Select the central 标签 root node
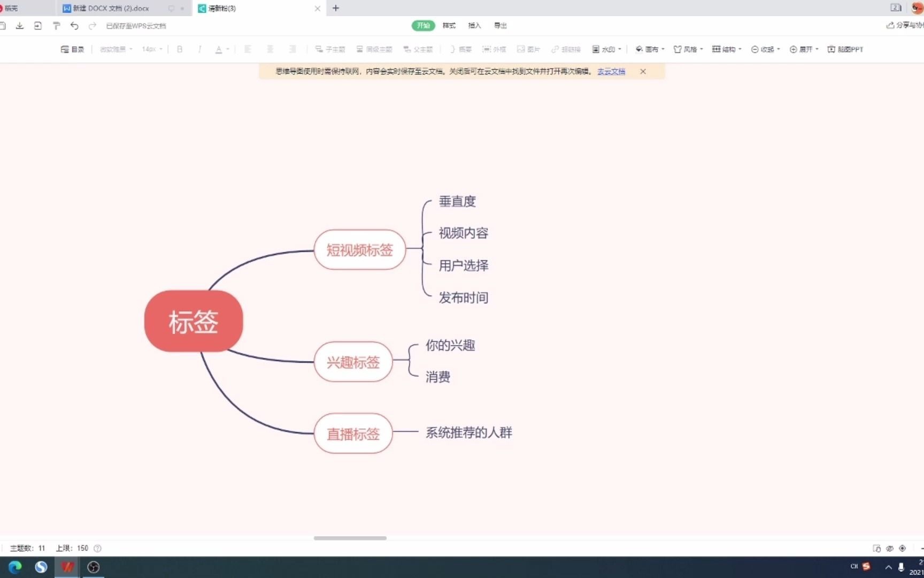Screen dimensions: 924x578 click(x=194, y=321)
